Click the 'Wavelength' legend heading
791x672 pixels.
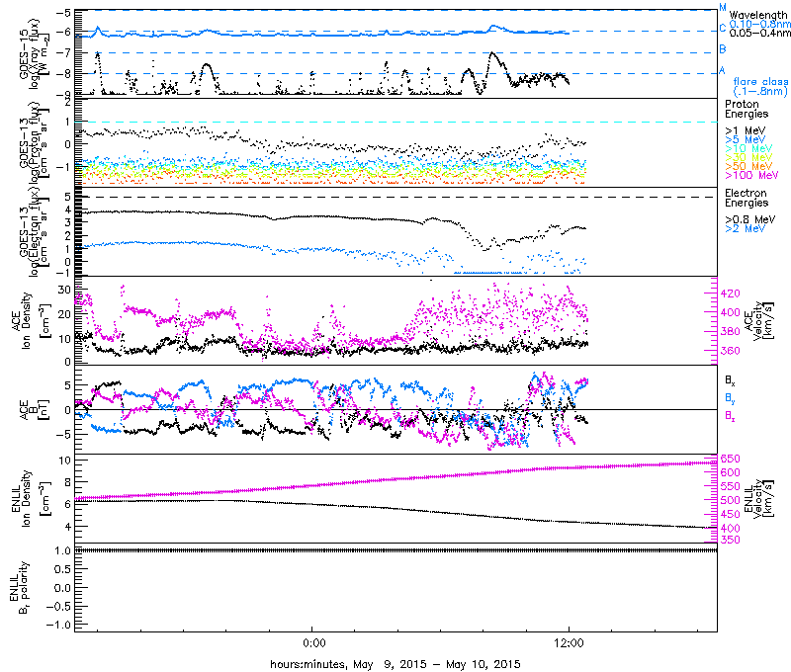tap(758, 15)
